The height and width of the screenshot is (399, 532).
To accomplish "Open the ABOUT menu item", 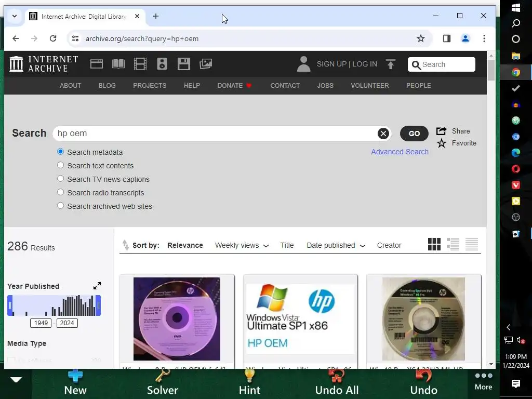I will tap(70, 86).
